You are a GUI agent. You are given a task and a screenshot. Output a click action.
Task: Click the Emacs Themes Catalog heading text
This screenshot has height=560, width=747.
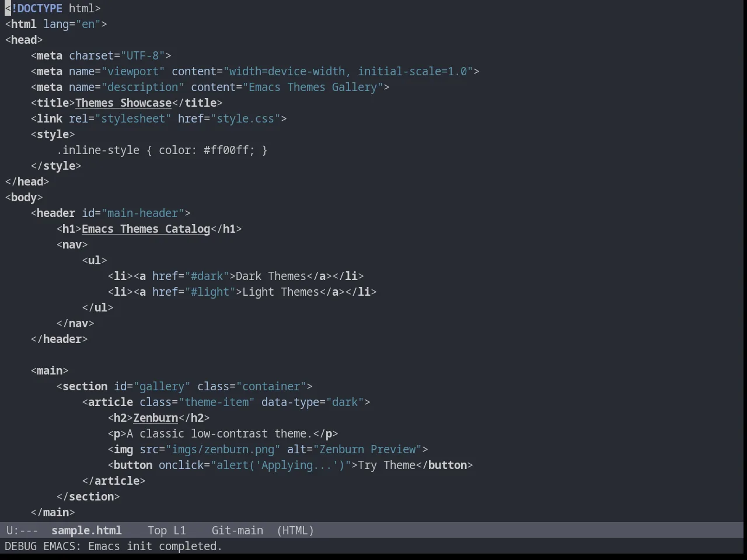click(146, 229)
